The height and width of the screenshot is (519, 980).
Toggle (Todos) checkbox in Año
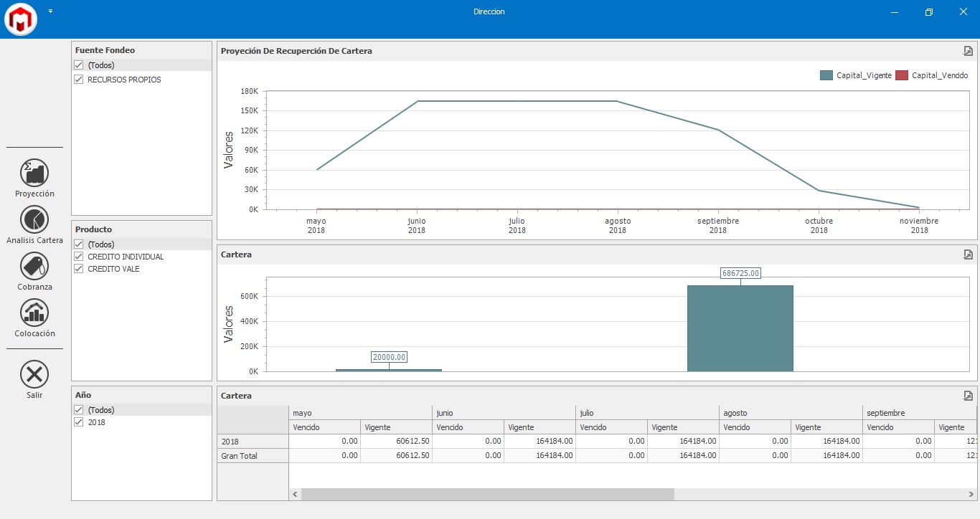(79, 410)
